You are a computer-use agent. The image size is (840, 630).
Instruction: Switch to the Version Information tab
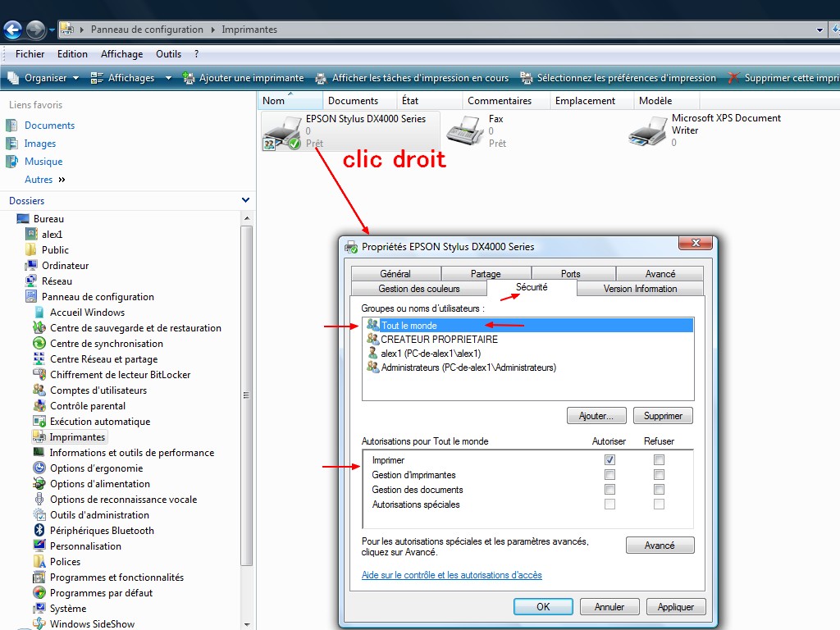pyautogui.click(x=640, y=289)
